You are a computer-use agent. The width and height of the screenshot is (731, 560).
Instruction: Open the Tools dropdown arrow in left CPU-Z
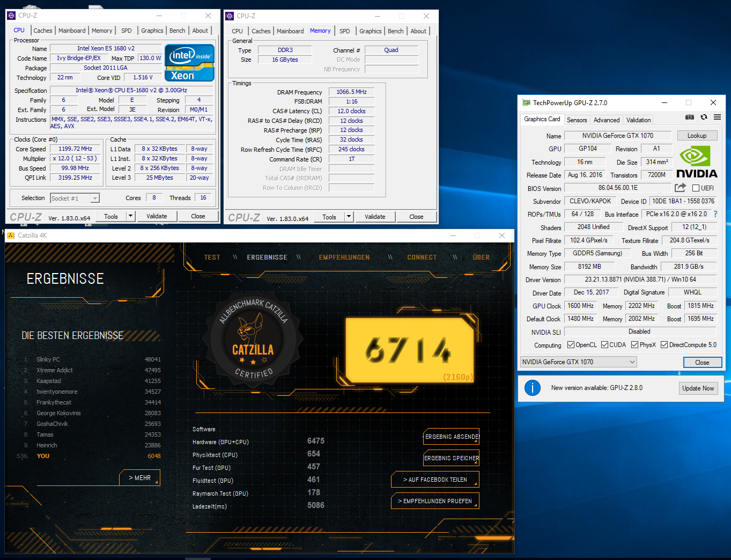pos(130,216)
